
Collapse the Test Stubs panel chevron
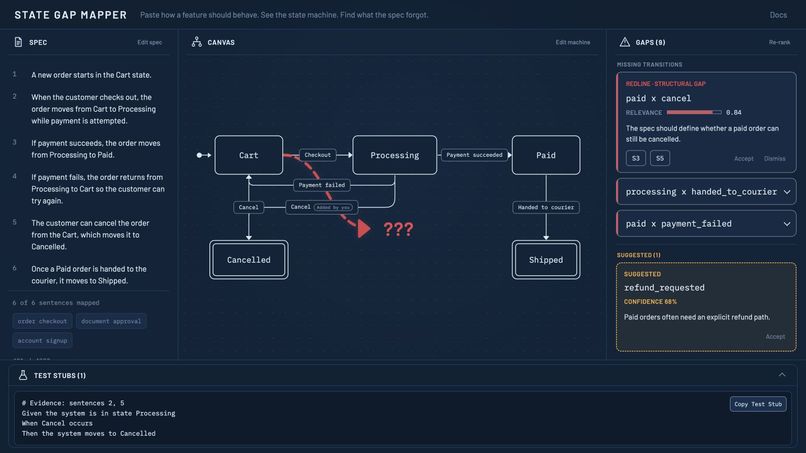(x=782, y=375)
